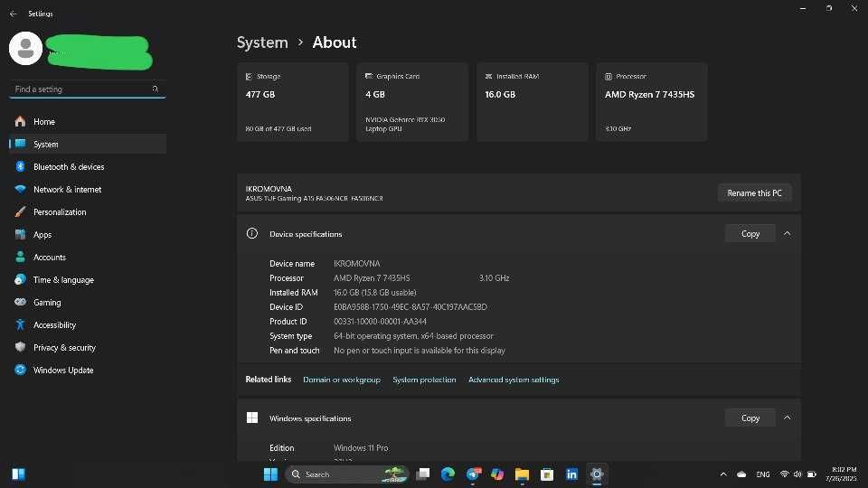Select the Product ID value 00331-10000-00001-AA344
Image resolution: width=868 pixels, height=488 pixels.
[380, 322]
